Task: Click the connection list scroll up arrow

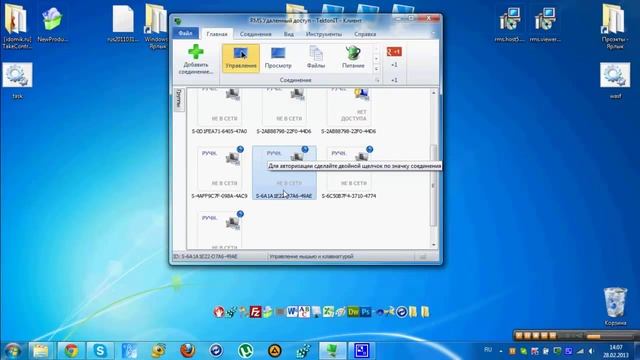Action: coord(433,93)
